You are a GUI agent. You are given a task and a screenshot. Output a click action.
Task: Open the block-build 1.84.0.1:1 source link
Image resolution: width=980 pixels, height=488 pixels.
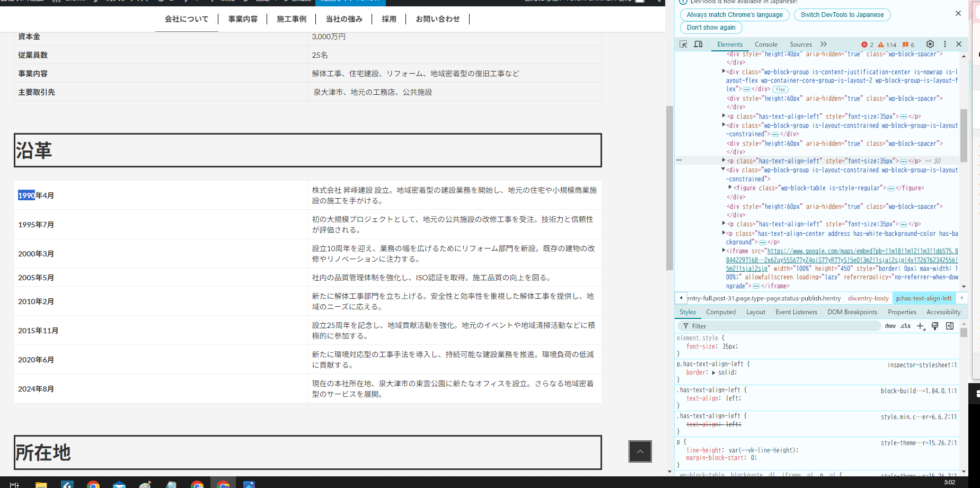tap(919, 391)
